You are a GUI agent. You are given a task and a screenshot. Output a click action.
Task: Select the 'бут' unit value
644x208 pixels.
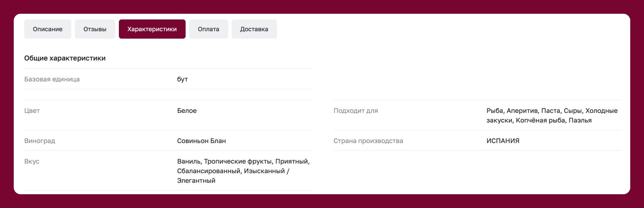pyautogui.click(x=182, y=79)
